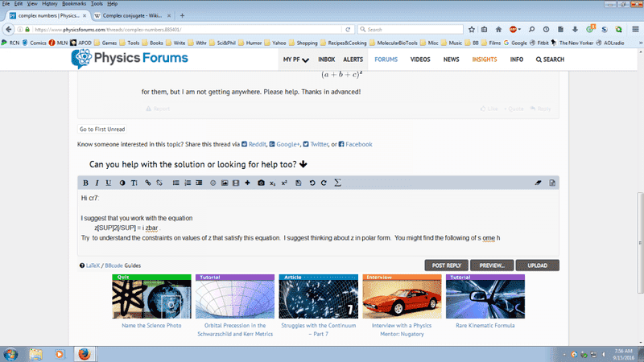Open the MY PF dropdown menu
This screenshot has height=362, width=644.
295,60
